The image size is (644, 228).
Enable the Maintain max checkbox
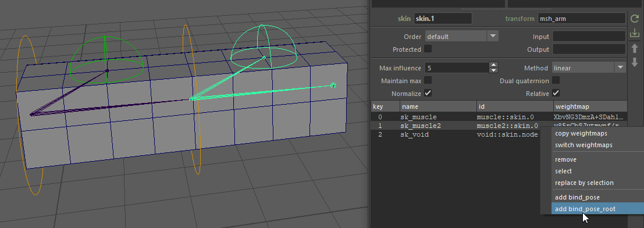tap(428, 80)
